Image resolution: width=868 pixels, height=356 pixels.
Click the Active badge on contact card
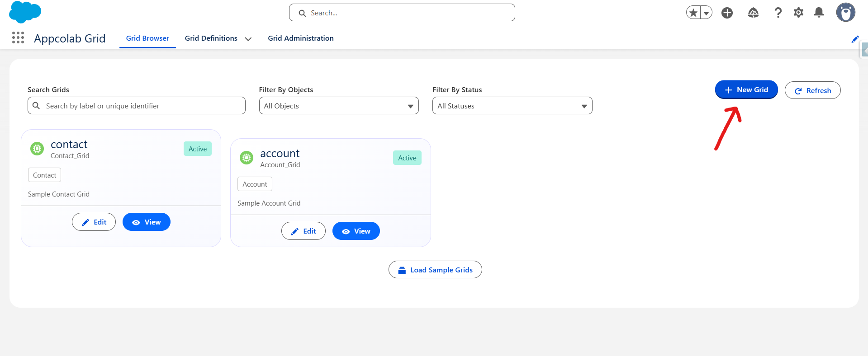coord(198,149)
